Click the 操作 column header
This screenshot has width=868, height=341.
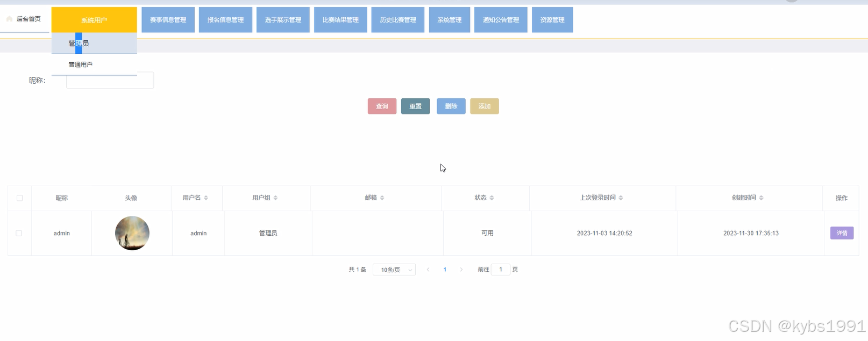[842, 198]
